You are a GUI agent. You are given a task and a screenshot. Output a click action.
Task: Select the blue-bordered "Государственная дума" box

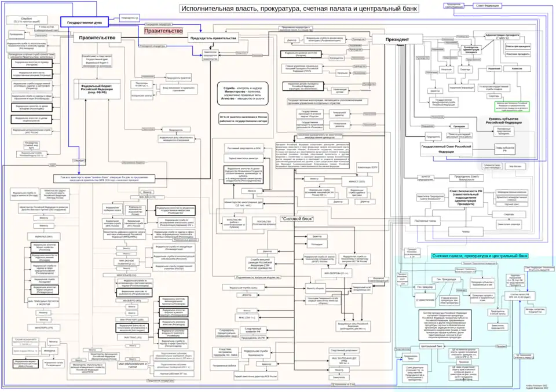(85, 23)
